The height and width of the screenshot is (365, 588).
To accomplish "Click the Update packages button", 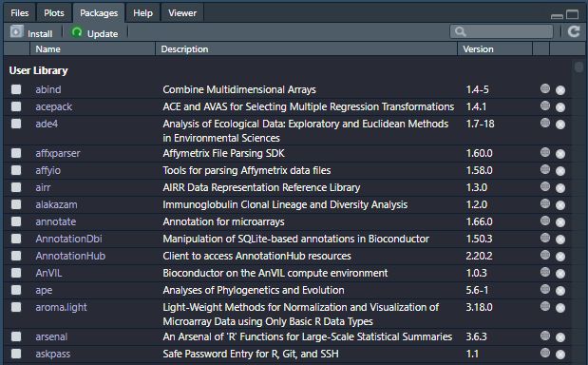I will (94, 33).
